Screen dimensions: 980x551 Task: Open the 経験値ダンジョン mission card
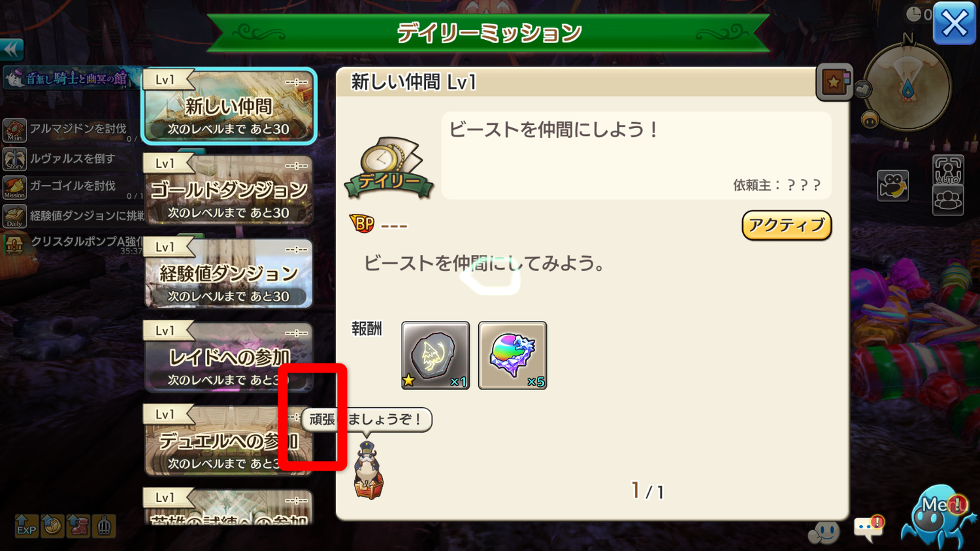pos(229,273)
